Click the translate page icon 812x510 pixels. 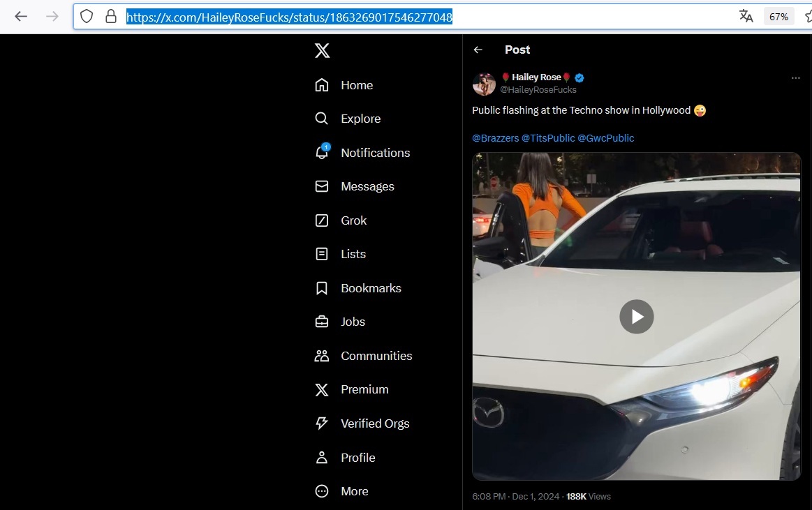click(746, 17)
